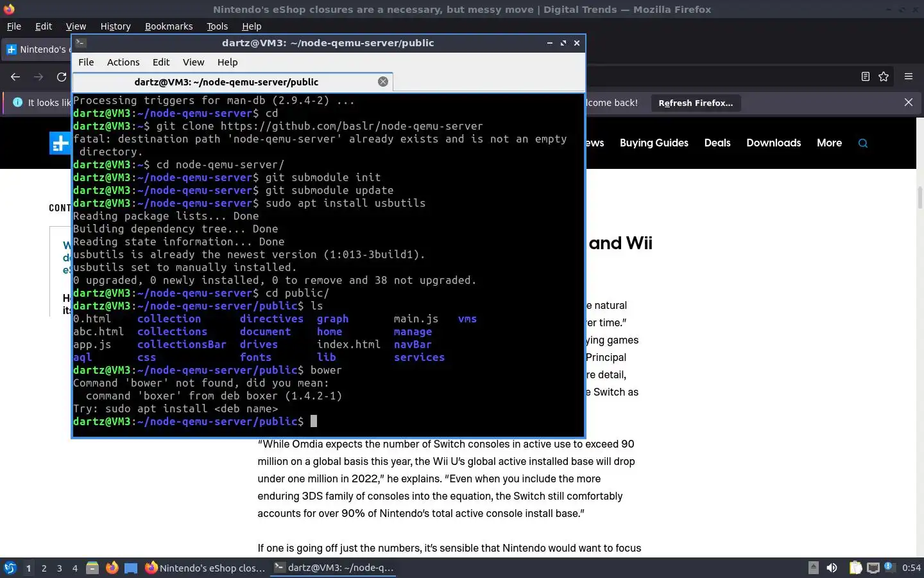Image resolution: width=924 pixels, height=578 pixels.
Task: Click the terminal prompt cursor
Action: pos(314,421)
